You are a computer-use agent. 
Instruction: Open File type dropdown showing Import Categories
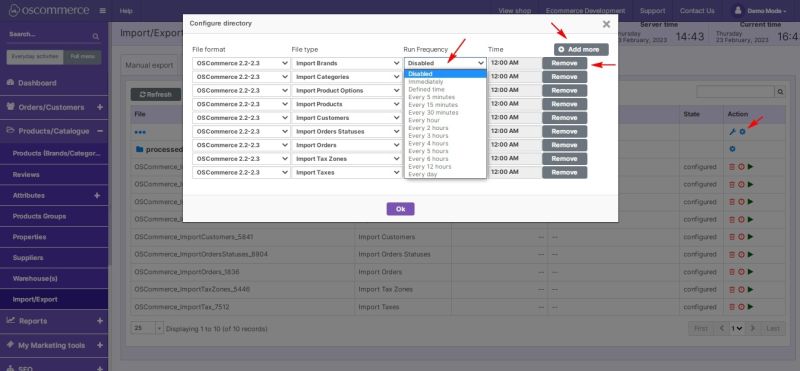pyautogui.click(x=346, y=77)
